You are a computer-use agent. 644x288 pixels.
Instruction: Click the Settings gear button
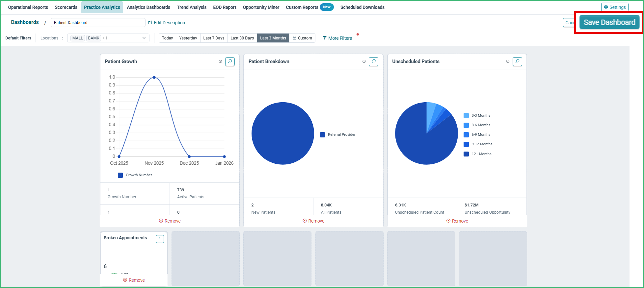pos(615,7)
